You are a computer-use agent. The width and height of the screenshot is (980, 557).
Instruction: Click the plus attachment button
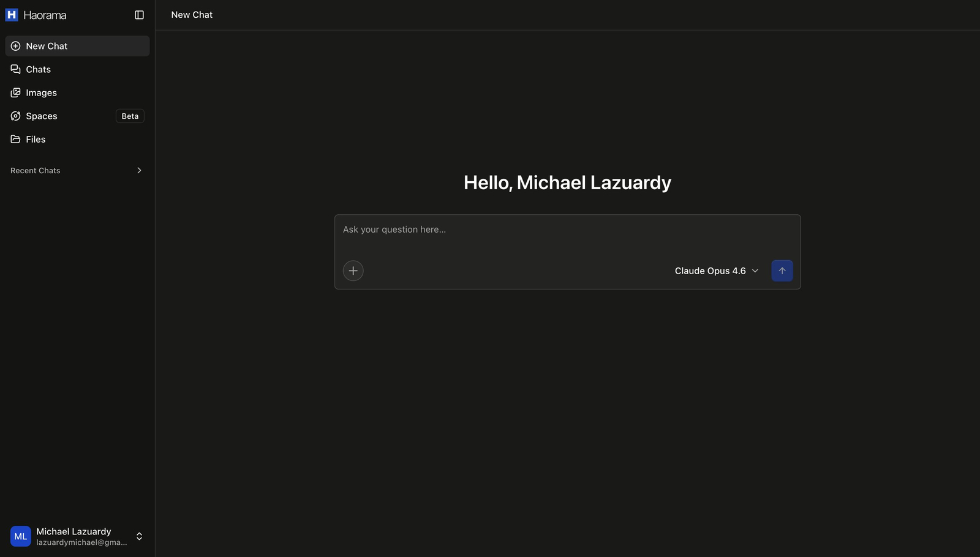coord(353,271)
